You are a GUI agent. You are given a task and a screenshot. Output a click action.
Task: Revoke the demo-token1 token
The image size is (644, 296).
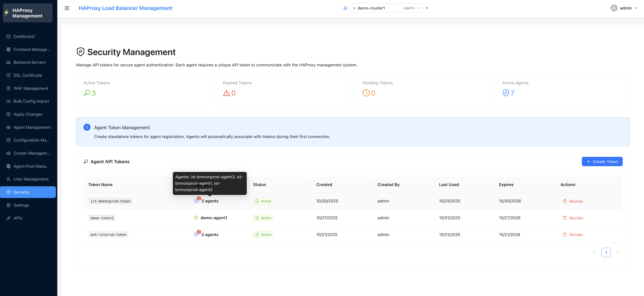pyautogui.click(x=573, y=218)
